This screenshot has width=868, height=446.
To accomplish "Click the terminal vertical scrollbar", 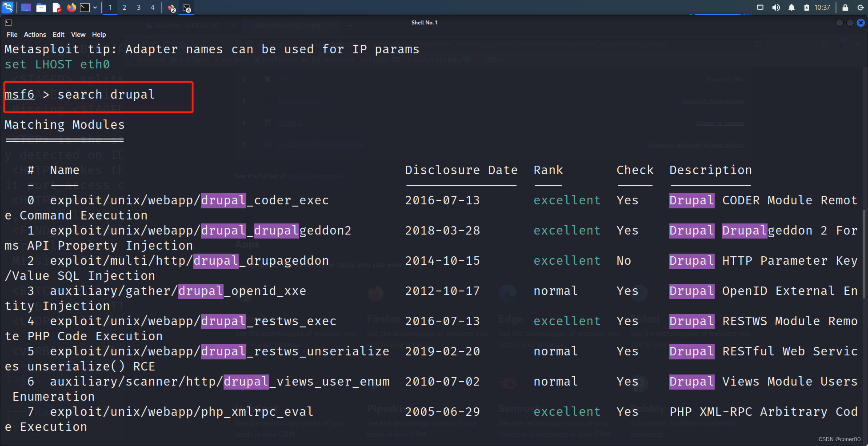I will coord(864,253).
